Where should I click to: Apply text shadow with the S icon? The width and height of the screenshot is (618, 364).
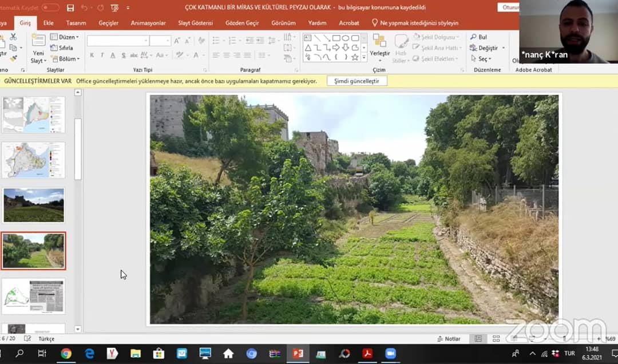(x=124, y=55)
